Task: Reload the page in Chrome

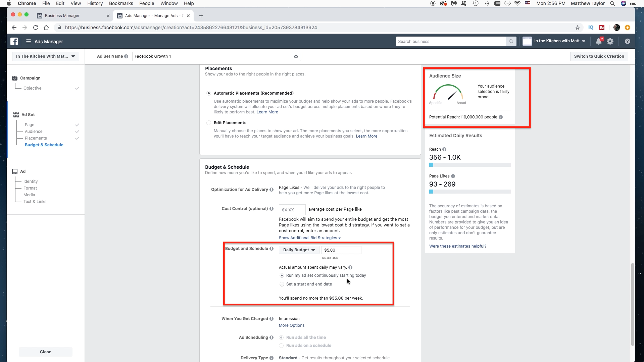Action: click(x=36, y=28)
